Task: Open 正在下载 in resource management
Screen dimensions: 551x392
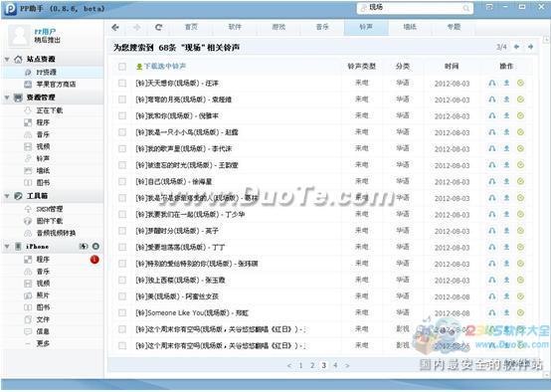Action: pos(53,110)
